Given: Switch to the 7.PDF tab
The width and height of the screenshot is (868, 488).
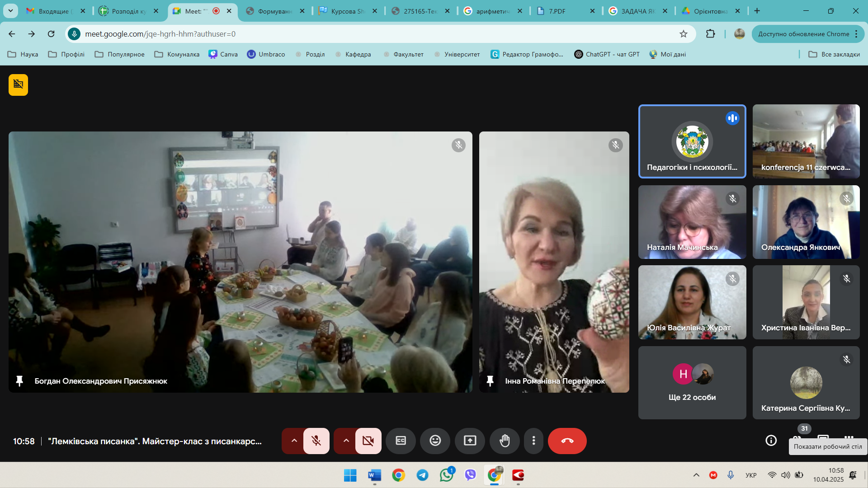Looking at the screenshot, I should click(566, 11).
